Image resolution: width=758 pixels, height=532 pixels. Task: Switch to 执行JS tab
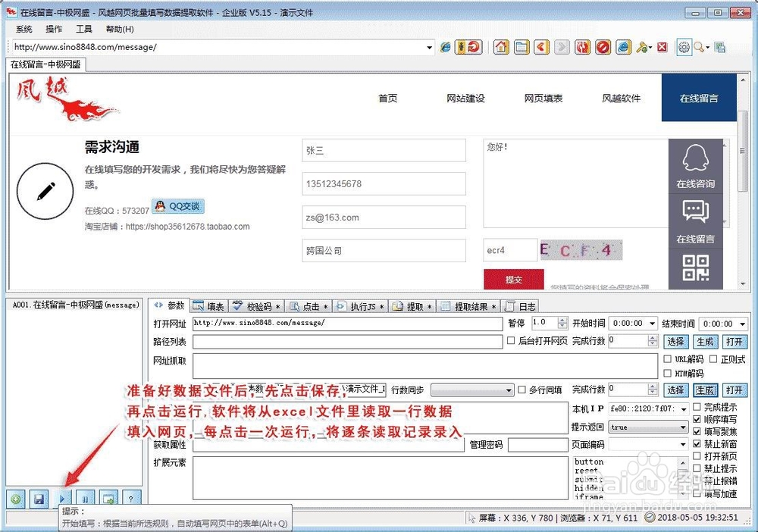coord(360,306)
